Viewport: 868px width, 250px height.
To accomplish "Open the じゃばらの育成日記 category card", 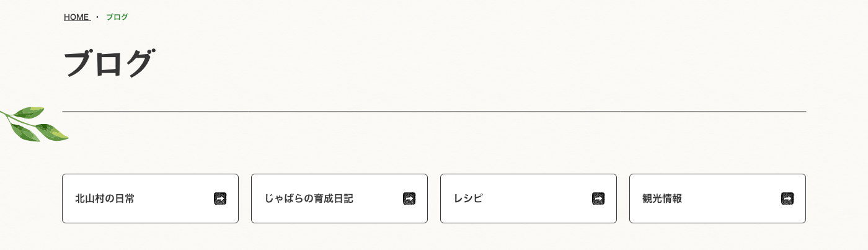I will 339,199.
